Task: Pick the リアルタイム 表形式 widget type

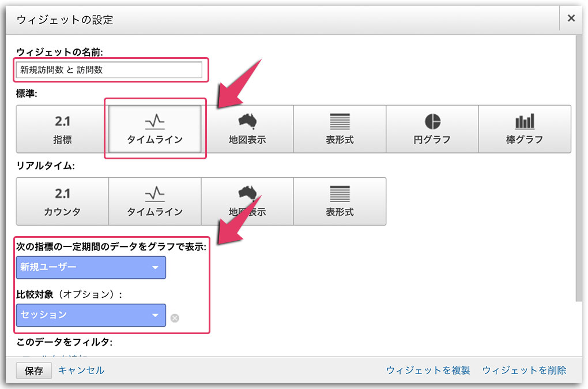Action: click(340, 201)
